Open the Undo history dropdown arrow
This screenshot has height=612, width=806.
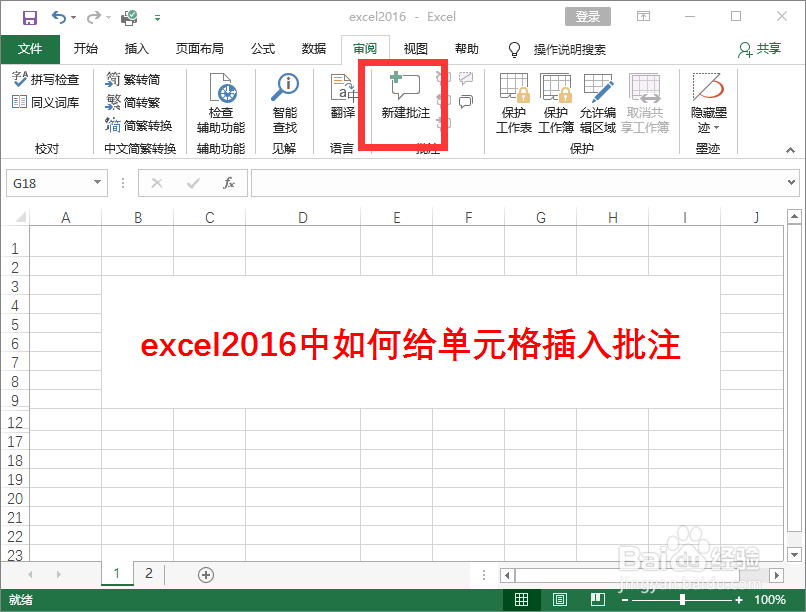(x=74, y=18)
